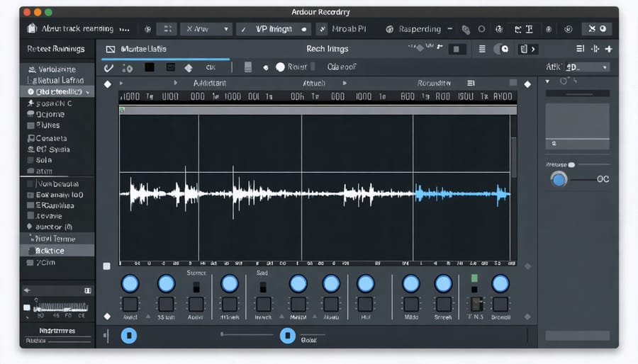Click the plus icon at the top right of editor header
The height and width of the screenshot is (364, 638).
point(609,49)
